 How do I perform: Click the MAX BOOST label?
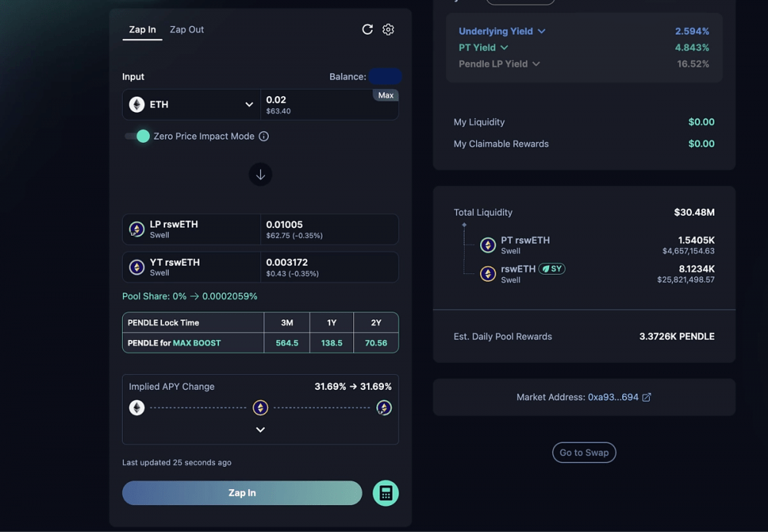[x=197, y=343]
